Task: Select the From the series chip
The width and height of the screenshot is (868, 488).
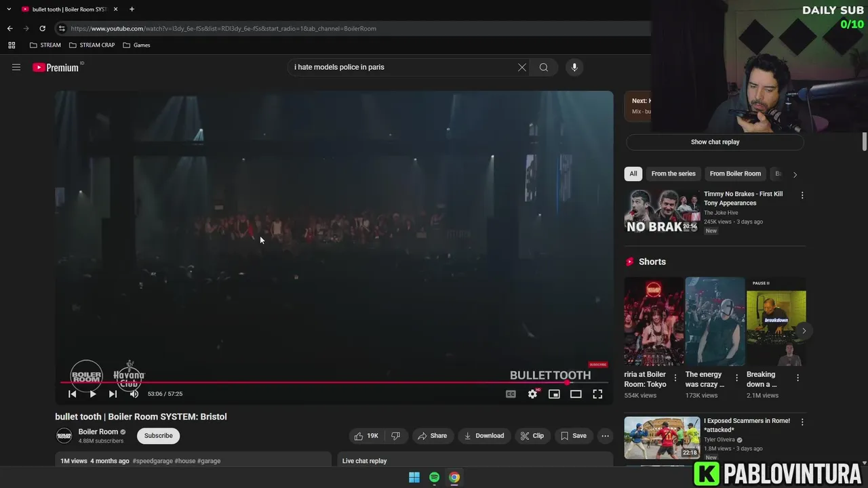Action: point(673,174)
